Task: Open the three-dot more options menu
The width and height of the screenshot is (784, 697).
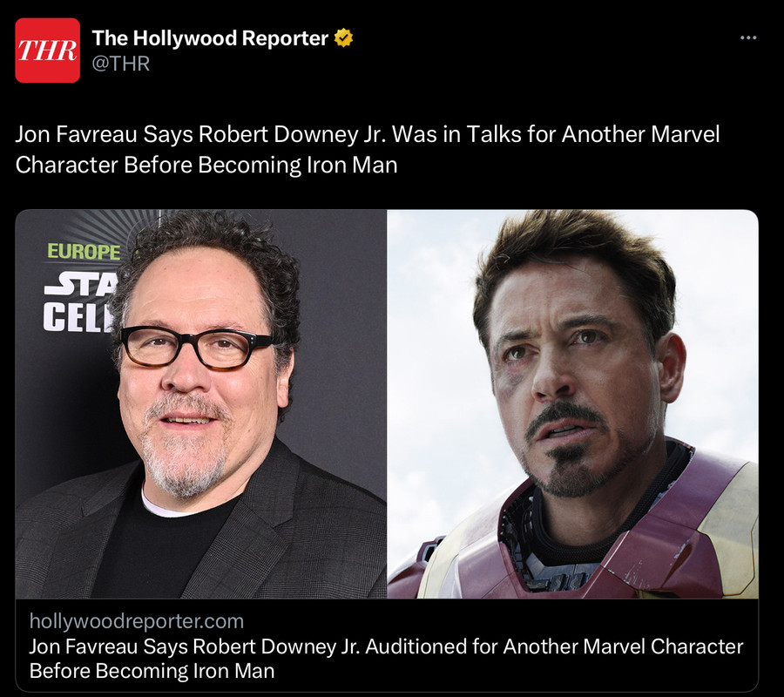Action: pyautogui.click(x=748, y=37)
